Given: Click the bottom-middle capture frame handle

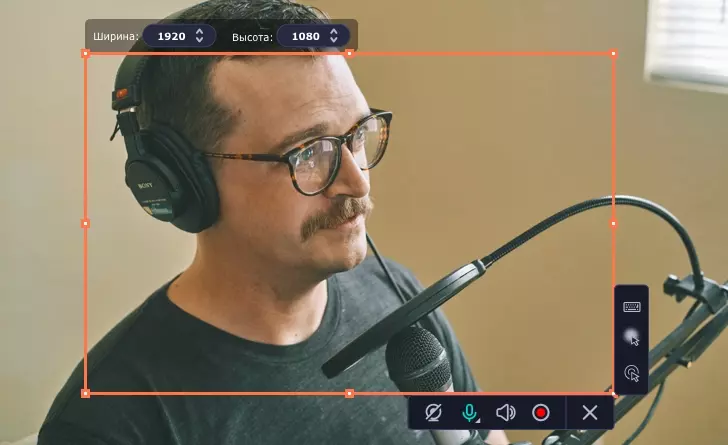Looking at the screenshot, I should coord(350,393).
